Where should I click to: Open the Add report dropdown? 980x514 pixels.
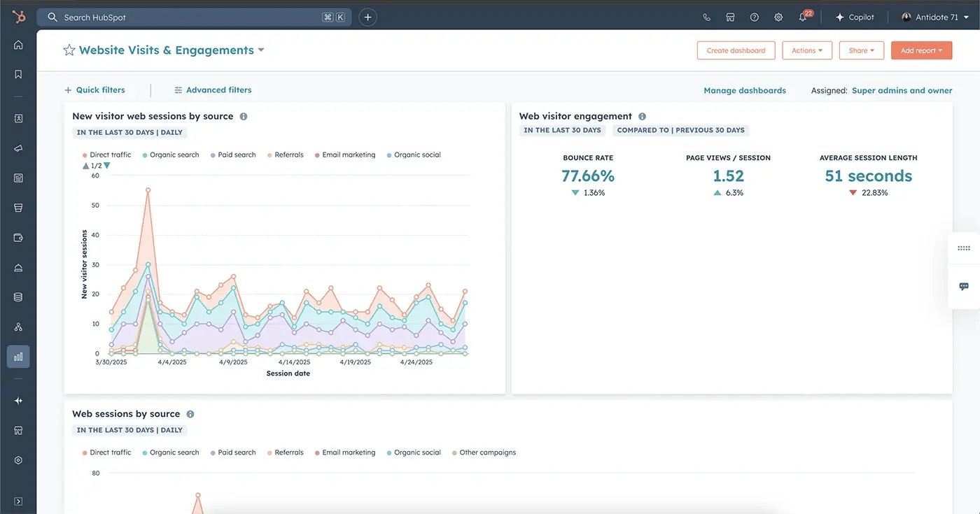click(921, 50)
